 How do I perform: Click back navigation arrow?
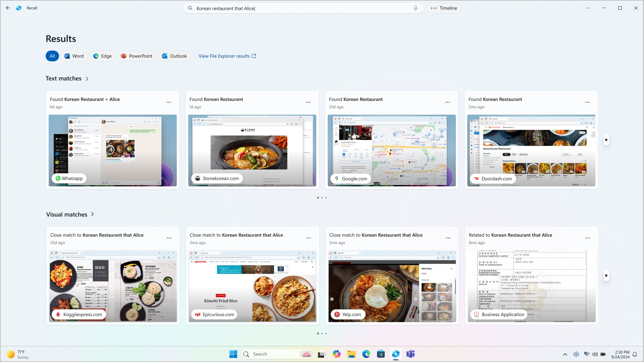[8, 8]
